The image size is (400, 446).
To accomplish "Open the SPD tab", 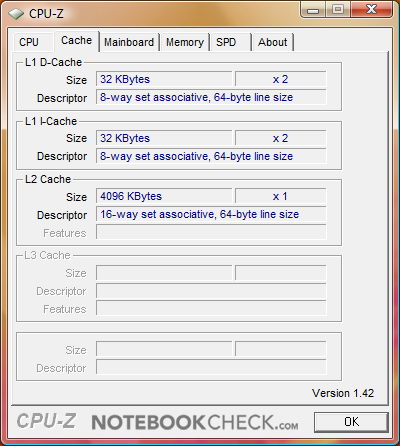I will (x=226, y=42).
